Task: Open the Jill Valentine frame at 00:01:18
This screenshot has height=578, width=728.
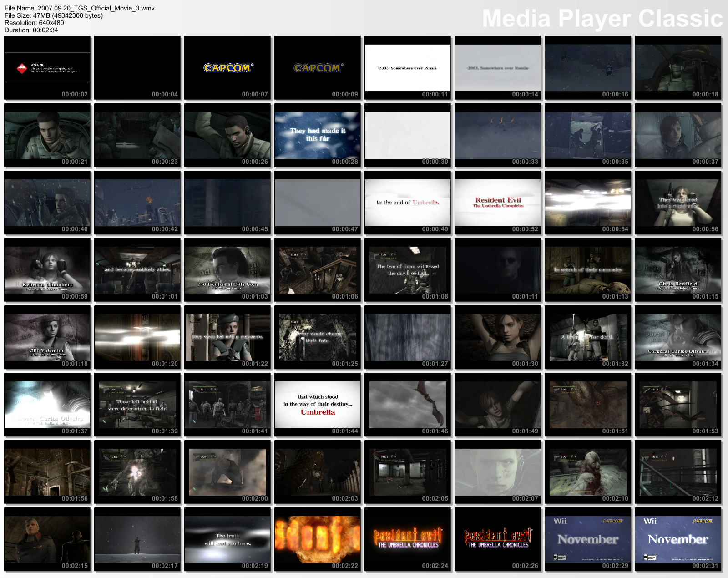Action: tap(47, 337)
